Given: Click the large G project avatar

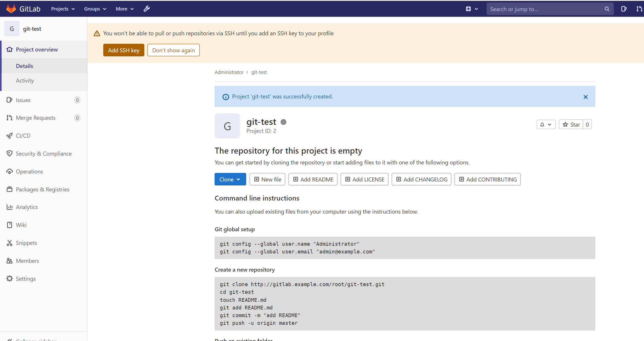Looking at the screenshot, I should coord(227,126).
